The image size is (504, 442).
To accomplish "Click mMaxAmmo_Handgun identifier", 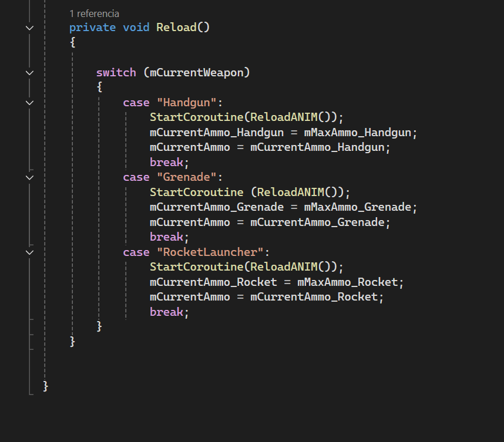I will (x=358, y=133).
